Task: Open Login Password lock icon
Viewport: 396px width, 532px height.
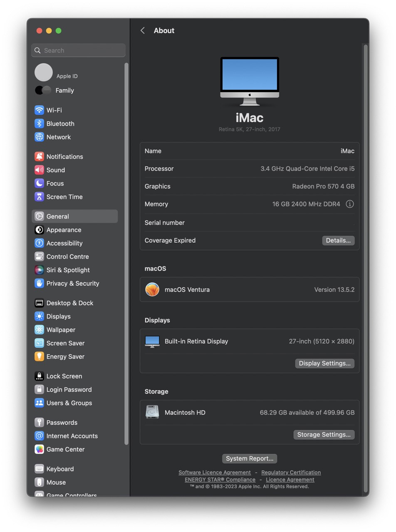Action: 39,389
